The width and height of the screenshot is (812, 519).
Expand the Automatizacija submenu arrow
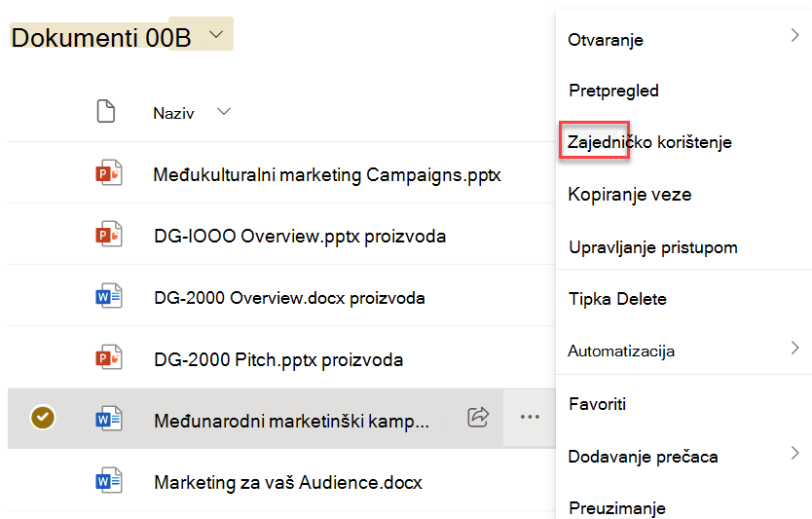(794, 348)
